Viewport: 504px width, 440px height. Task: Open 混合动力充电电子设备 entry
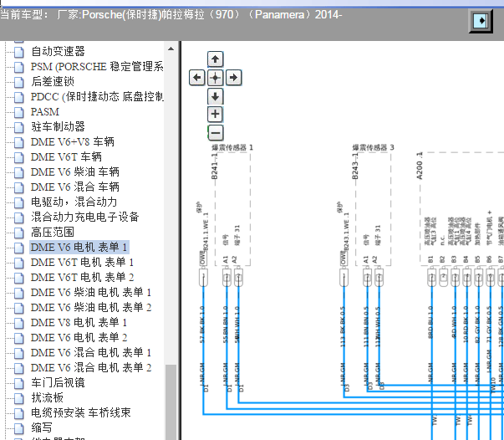pyautogui.click(x=85, y=217)
